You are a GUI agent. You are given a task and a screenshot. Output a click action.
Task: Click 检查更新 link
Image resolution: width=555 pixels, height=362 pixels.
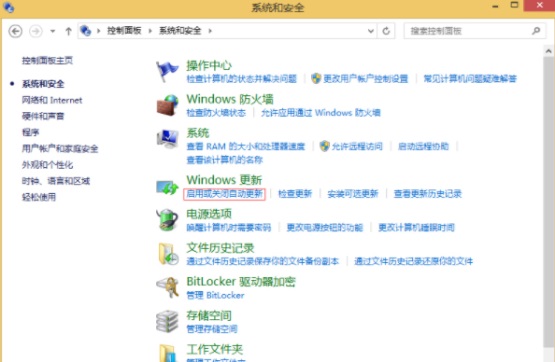coord(295,194)
